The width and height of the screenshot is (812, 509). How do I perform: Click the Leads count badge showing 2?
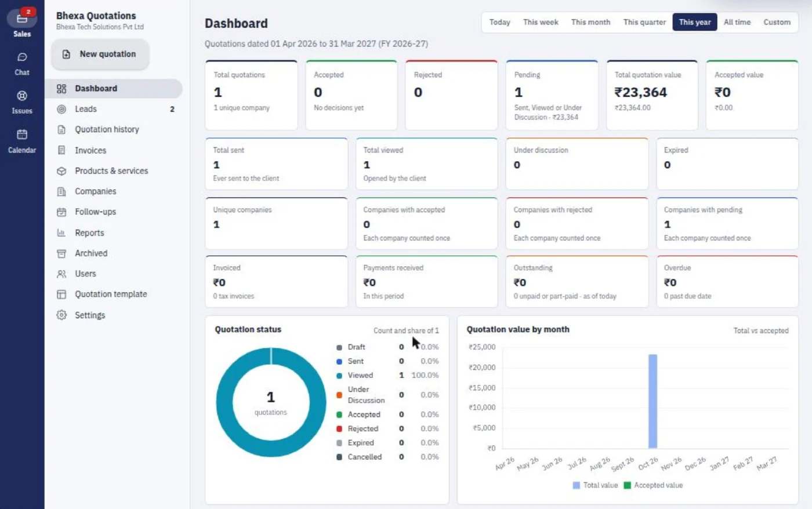[172, 109]
